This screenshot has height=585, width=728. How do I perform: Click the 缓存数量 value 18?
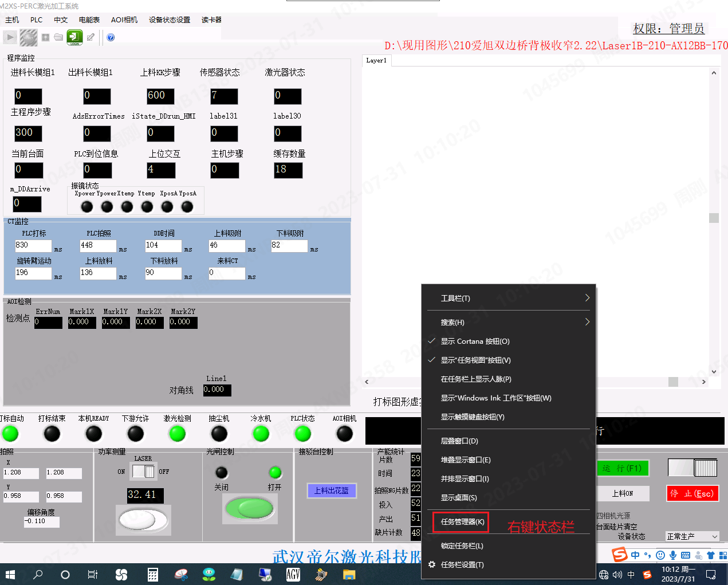(x=288, y=170)
